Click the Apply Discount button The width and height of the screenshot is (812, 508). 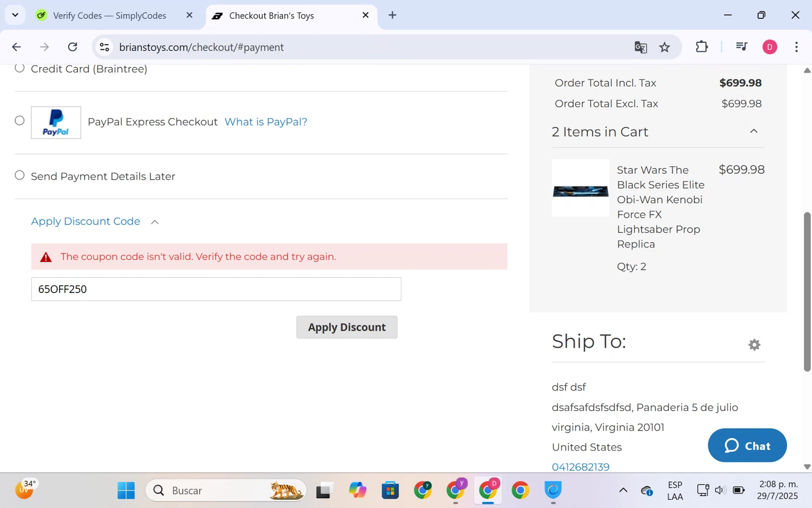[347, 327]
